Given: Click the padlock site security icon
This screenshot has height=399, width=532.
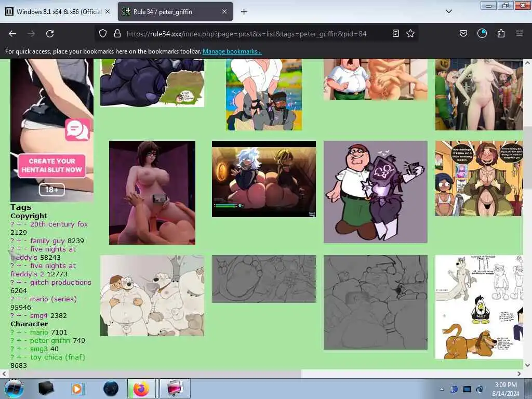Looking at the screenshot, I should (x=117, y=33).
